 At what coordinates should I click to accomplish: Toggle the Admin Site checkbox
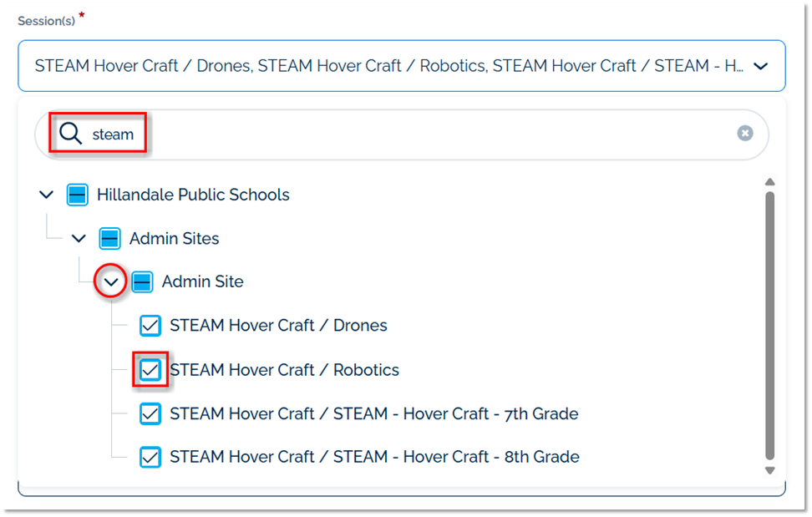[142, 282]
